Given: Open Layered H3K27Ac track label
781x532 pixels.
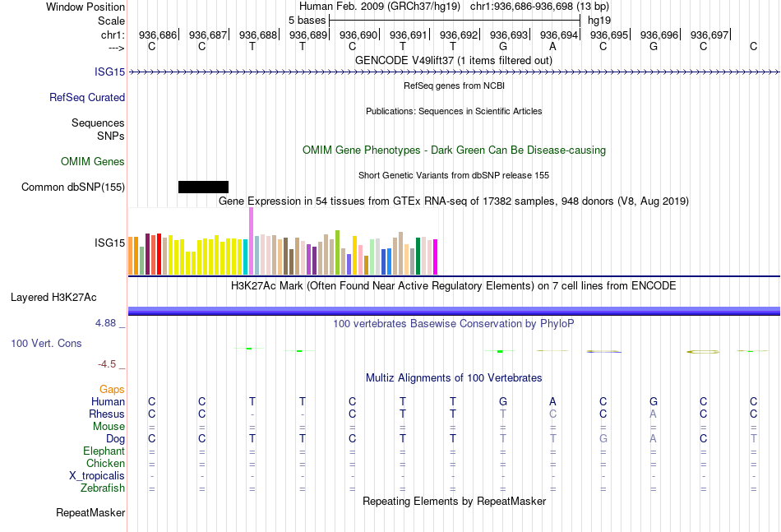Looking at the screenshot, I should coord(53,298).
